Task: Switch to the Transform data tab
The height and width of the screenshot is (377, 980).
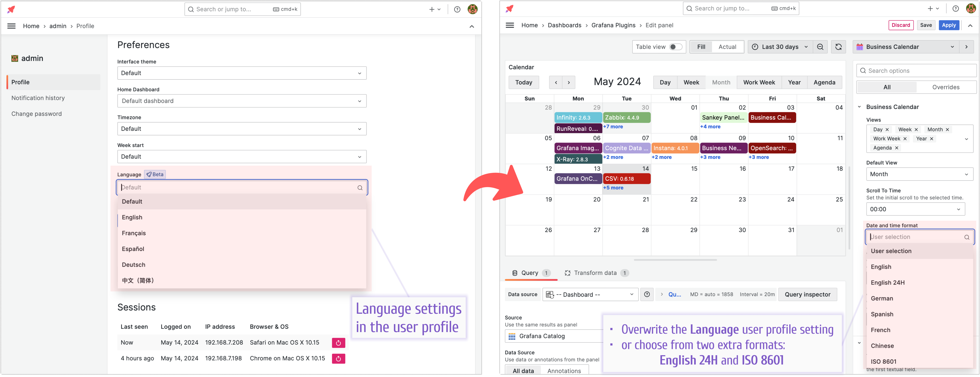Action: click(595, 273)
